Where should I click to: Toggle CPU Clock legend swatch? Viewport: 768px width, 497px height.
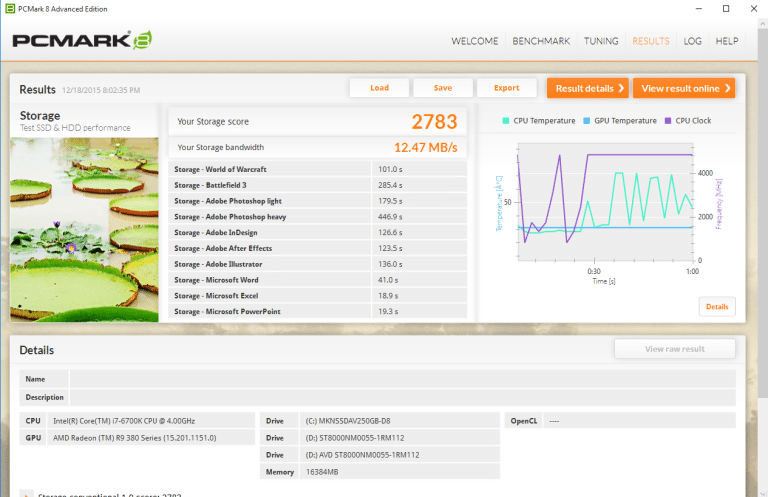[668, 121]
